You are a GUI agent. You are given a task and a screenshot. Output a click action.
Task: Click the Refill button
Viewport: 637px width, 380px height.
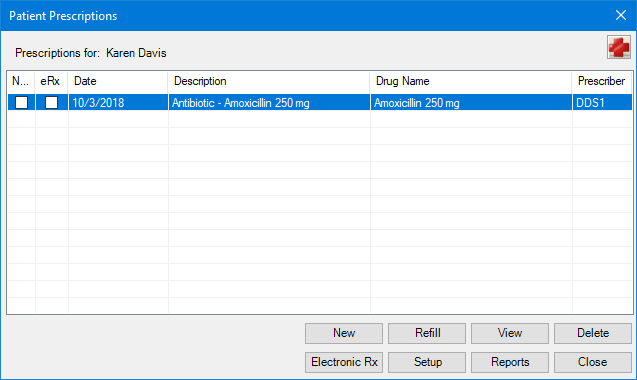tap(427, 333)
